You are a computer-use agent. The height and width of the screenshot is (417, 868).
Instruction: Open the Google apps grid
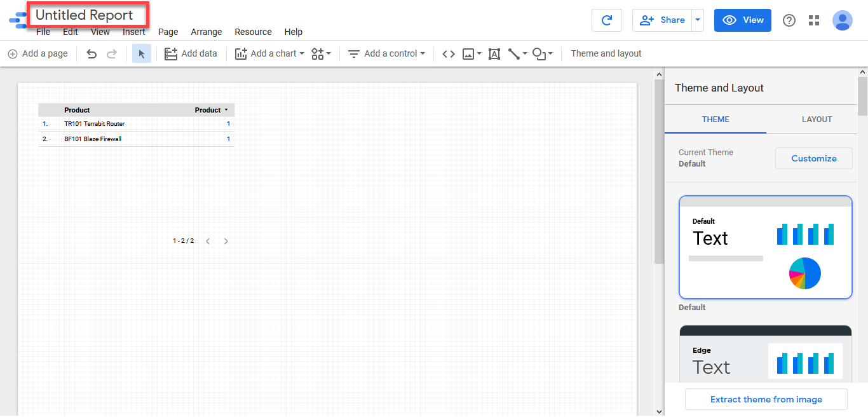[x=814, y=20]
